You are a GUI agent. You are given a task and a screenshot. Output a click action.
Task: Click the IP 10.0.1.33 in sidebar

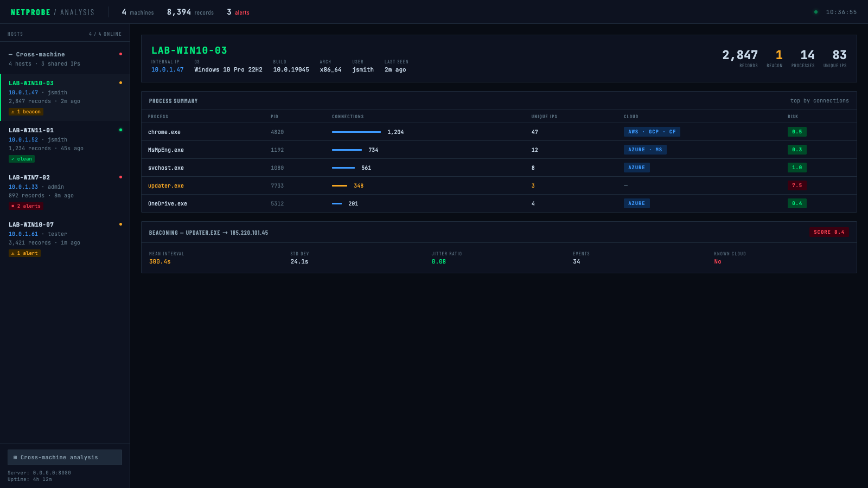click(23, 187)
